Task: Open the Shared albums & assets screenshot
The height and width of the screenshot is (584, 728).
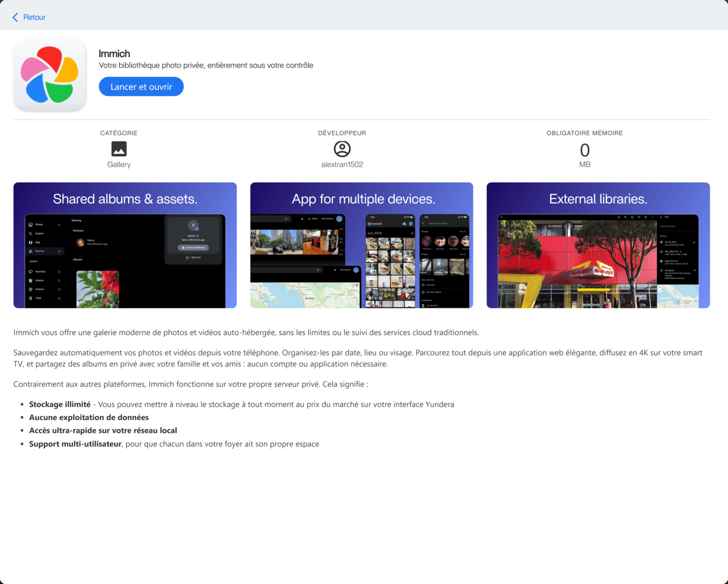Action: (x=125, y=245)
